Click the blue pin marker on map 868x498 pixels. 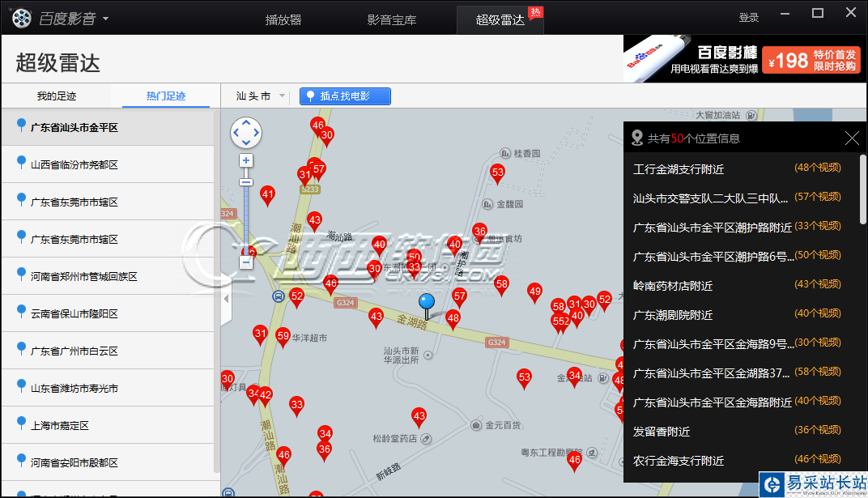(x=426, y=302)
